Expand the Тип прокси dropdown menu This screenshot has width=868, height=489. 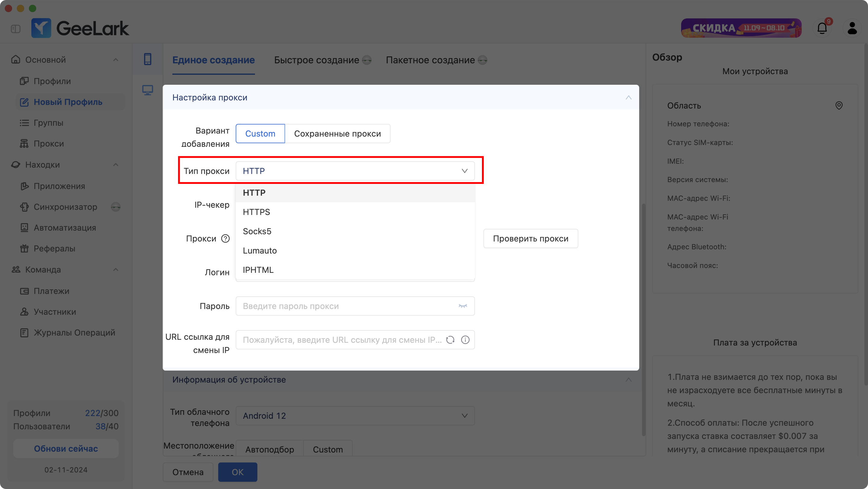tap(355, 171)
